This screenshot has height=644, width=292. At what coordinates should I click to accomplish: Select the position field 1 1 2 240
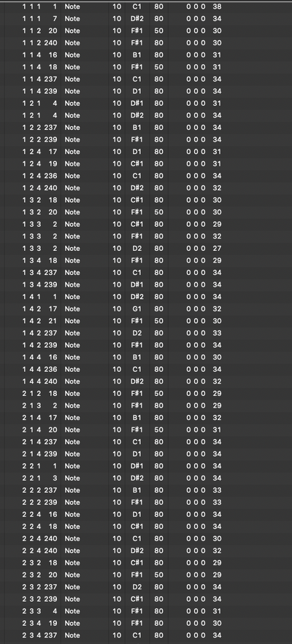pos(40,43)
